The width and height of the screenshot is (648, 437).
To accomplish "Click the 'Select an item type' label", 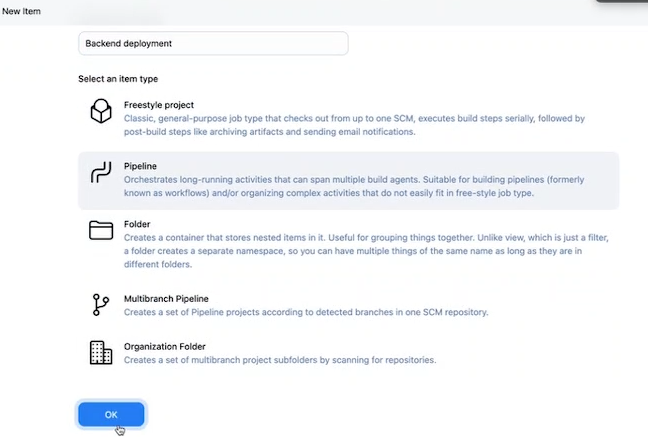I will 118,79.
